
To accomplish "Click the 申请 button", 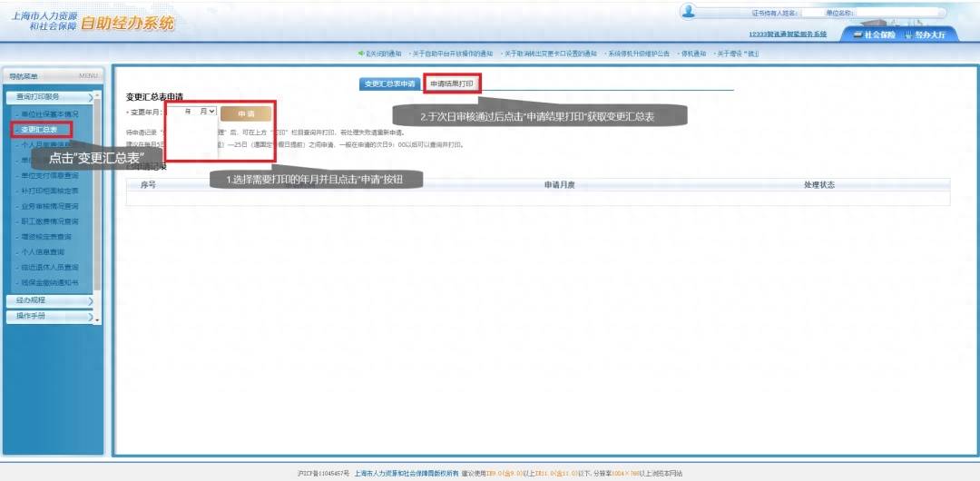I will pyautogui.click(x=246, y=113).
